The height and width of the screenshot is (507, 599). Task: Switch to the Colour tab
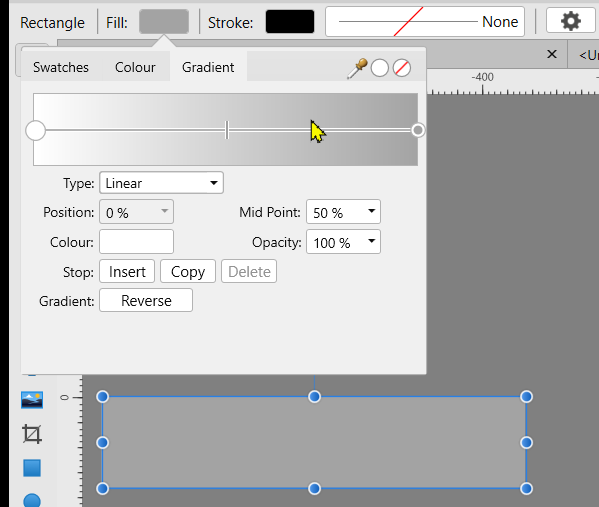click(135, 67)
